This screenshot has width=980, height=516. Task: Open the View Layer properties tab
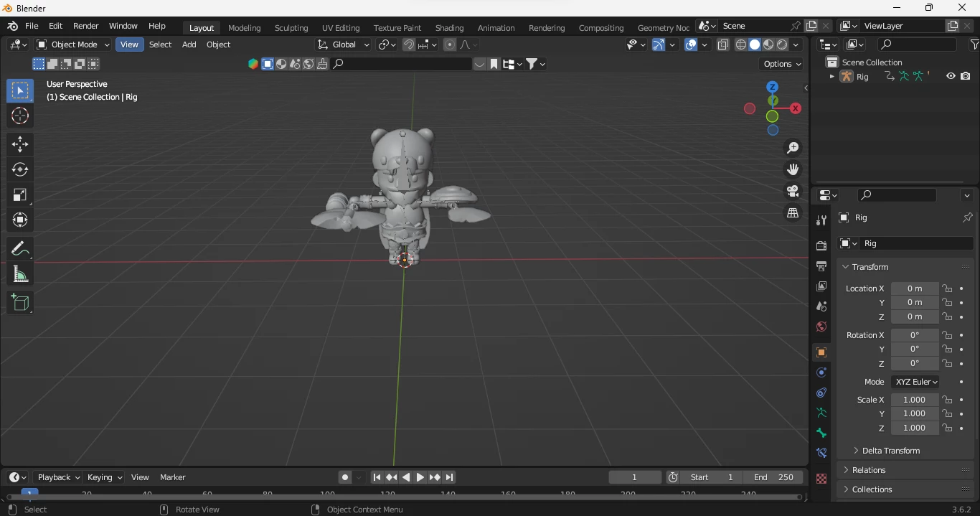(x=821, y=286)
